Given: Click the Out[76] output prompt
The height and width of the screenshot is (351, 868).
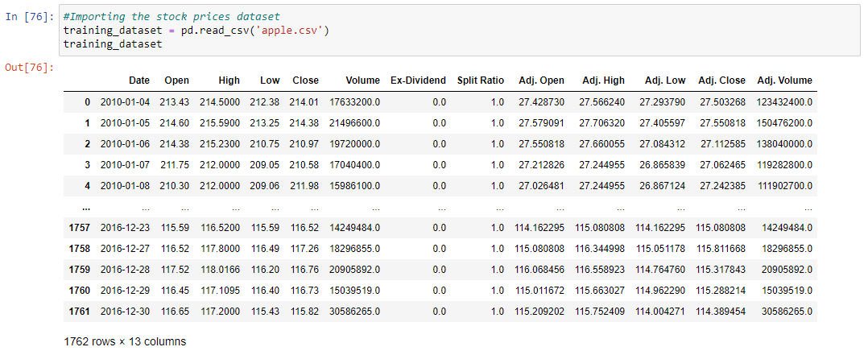Looking at the screenshot, I should click(29, 68).
